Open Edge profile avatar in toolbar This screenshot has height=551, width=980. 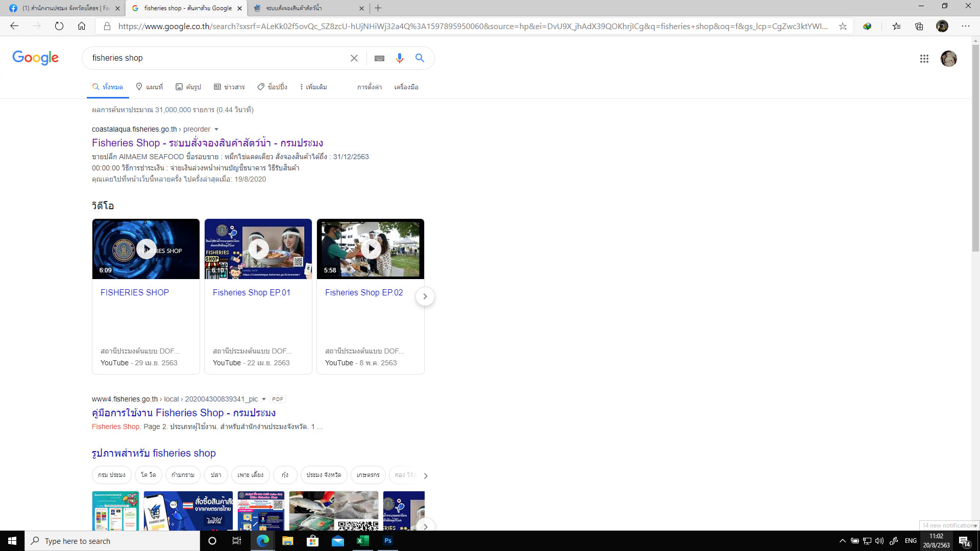pyautogui.click(x=942, y=26)
